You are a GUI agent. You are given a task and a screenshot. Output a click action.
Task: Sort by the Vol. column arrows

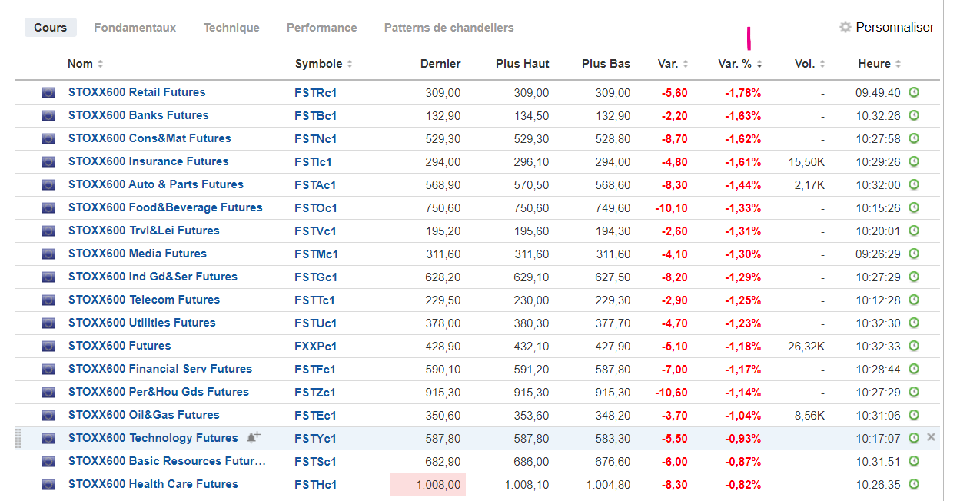point(822,64)
